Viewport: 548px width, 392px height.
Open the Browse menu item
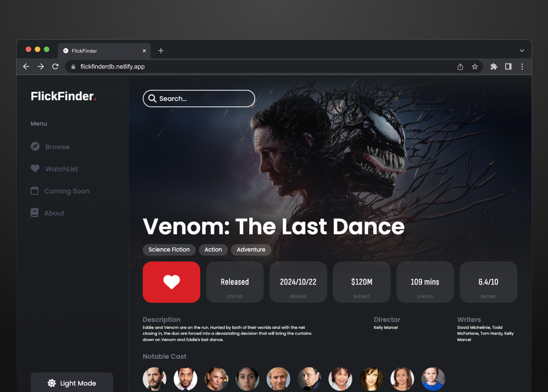[50, 146]
